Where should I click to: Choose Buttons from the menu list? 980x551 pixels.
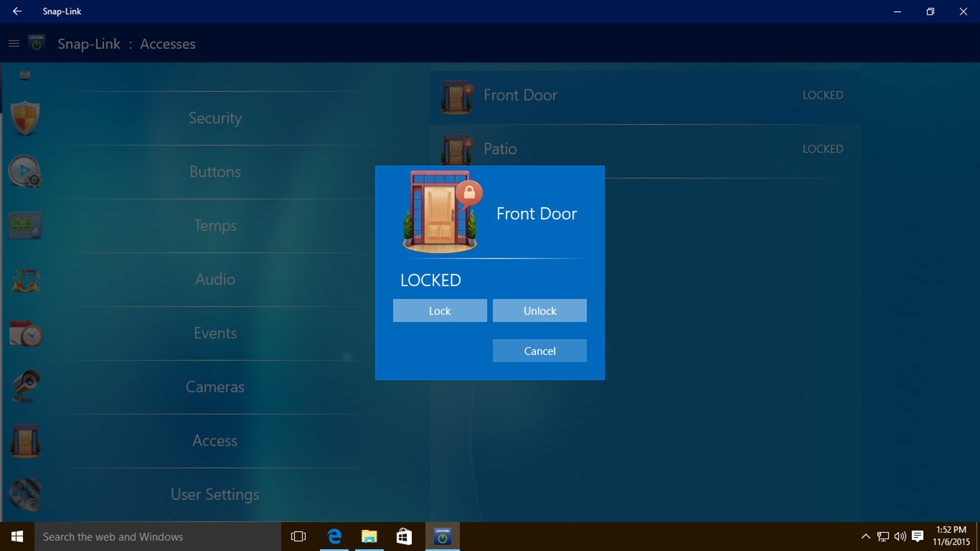[x=215, y=172]
